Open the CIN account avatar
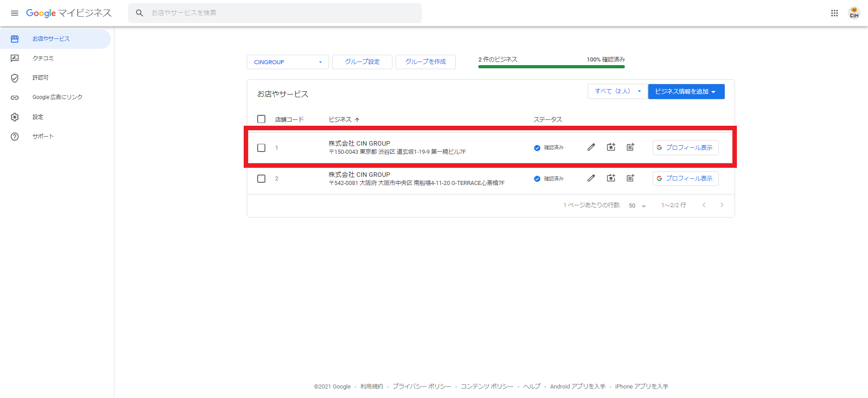Screen dimensions: 868x398 [x=854, y=13]
